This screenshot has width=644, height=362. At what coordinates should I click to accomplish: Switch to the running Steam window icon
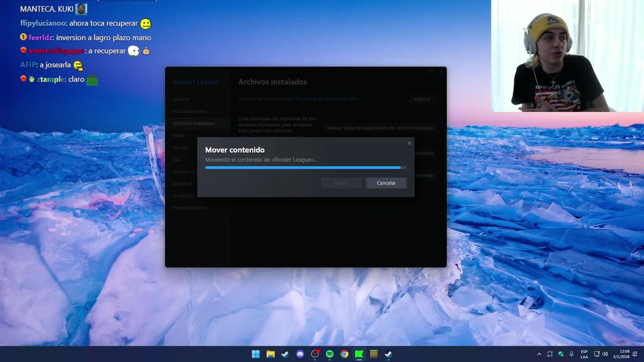click(x=388, y=354)
